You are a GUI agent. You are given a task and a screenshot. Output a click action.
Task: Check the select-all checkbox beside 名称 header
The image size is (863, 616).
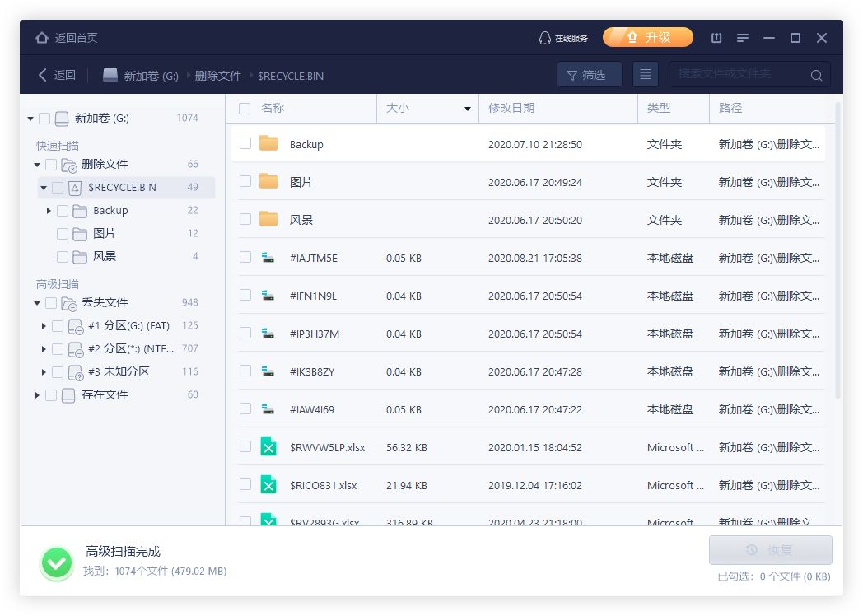click(x=245, y=108)
